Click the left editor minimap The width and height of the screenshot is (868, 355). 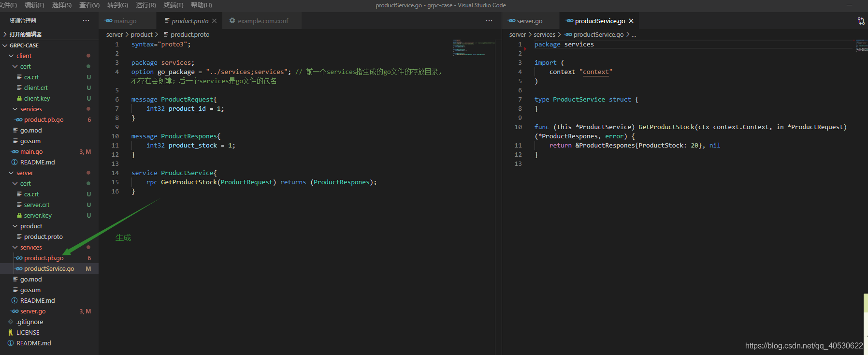point(474,48)
